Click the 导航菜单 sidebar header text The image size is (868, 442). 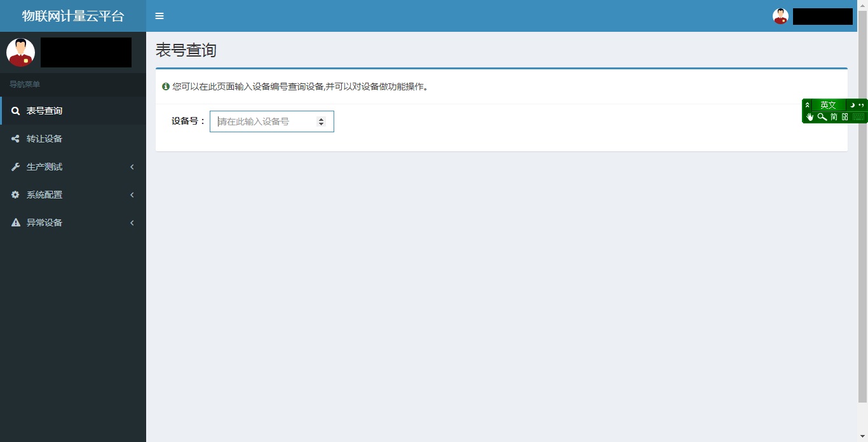[x=25, y=84]
